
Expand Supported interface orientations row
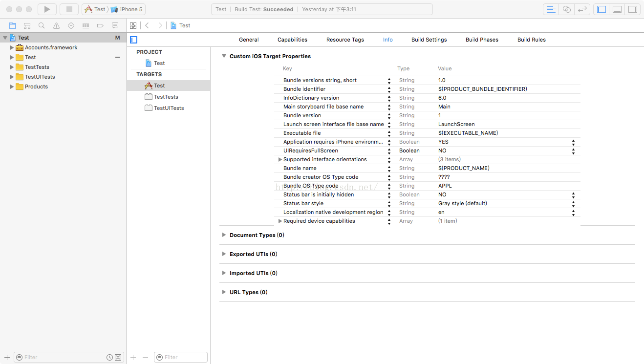click(280, 159)
